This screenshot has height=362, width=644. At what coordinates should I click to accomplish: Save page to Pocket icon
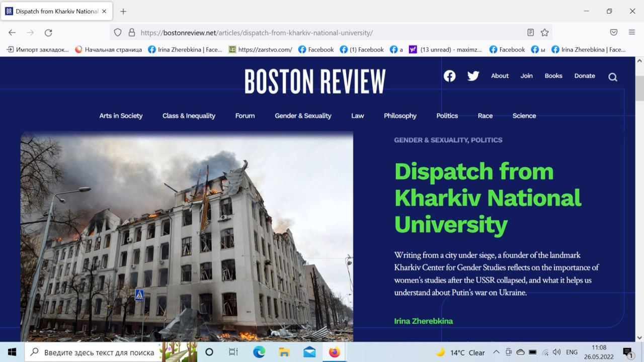pyautogui.click(x=614, y=33)
